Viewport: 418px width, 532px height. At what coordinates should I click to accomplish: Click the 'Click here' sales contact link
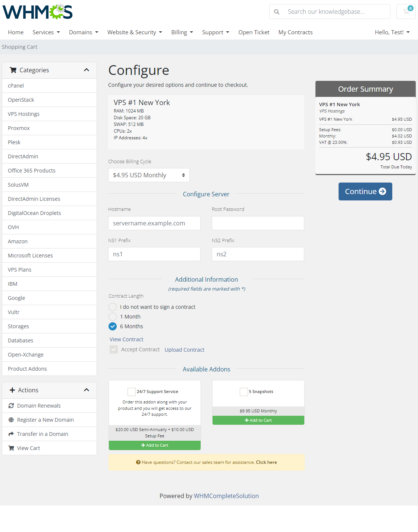coord(266,462)
